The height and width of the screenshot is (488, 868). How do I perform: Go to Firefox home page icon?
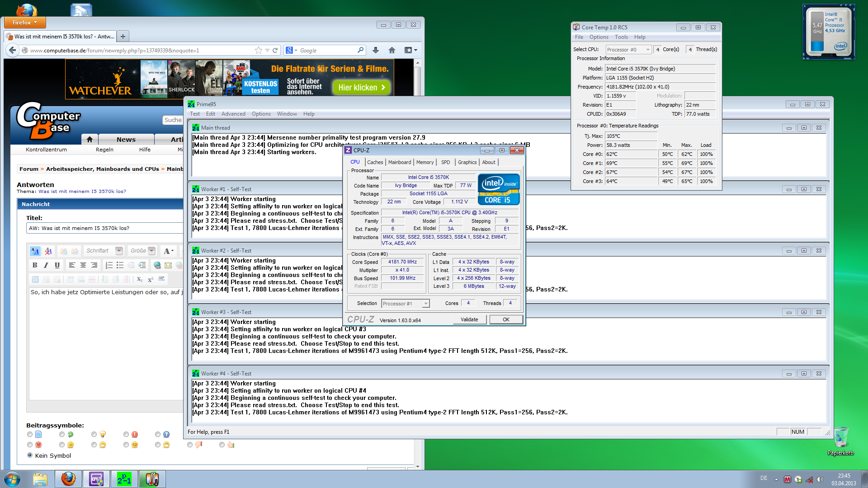[x=392, y=50]
